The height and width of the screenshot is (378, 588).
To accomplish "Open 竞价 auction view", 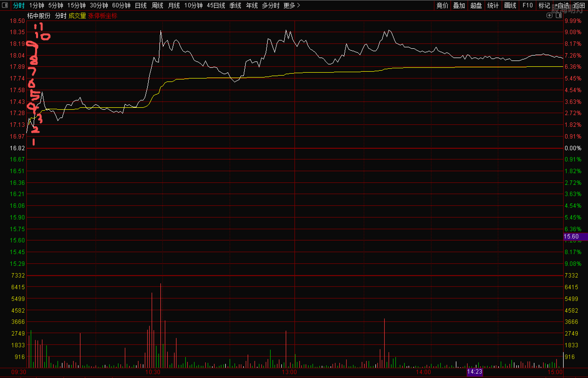I will coord(442,5).
